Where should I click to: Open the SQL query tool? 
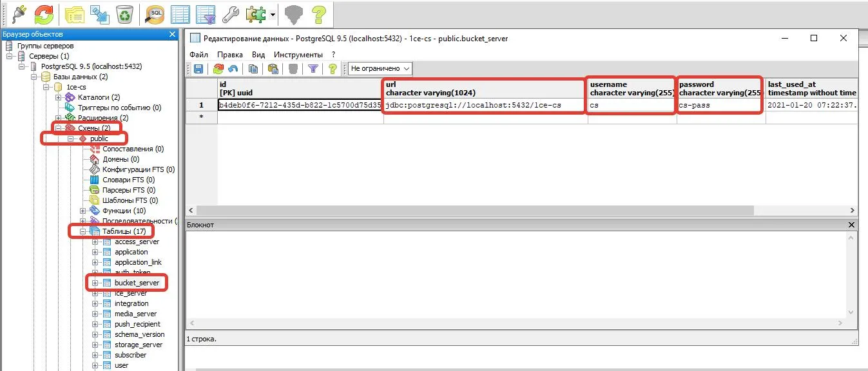[155, 14]
